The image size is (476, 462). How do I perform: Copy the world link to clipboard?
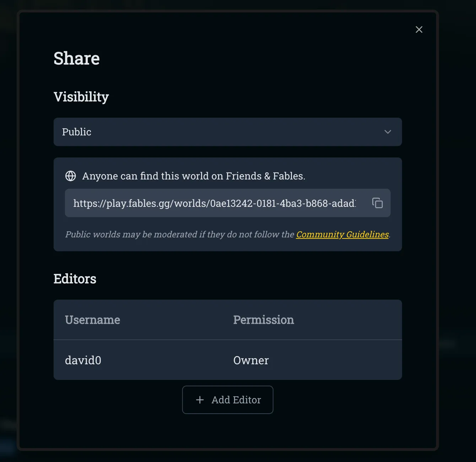[x=377, y=203]
